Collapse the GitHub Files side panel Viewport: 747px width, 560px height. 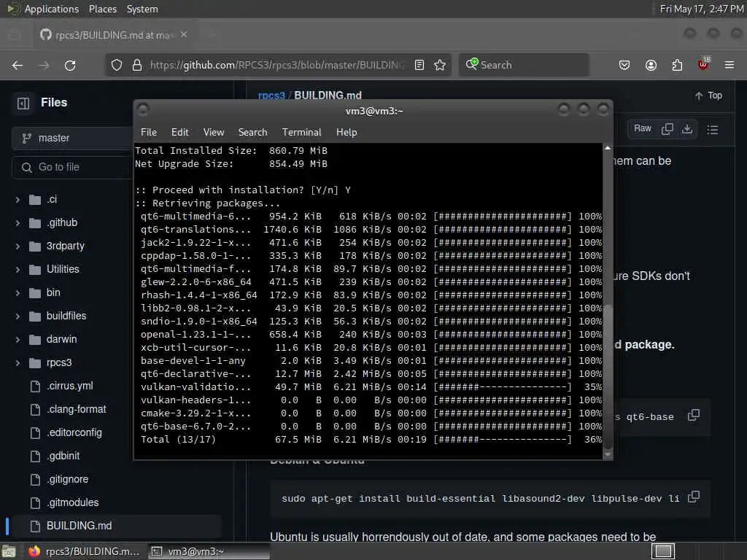23,103
